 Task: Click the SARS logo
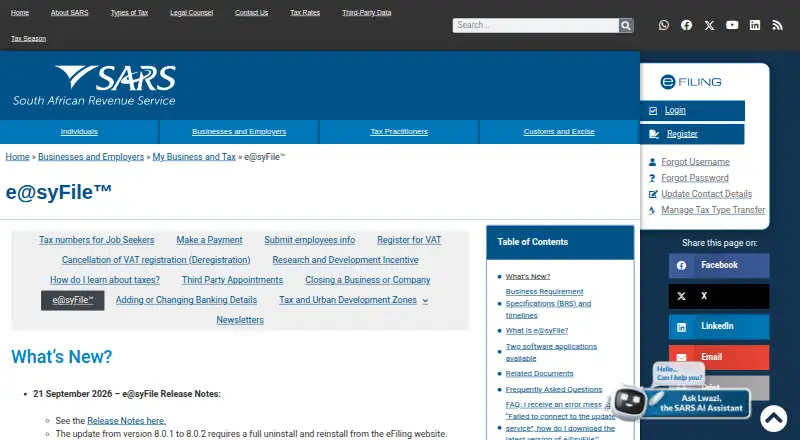tap(94, 85)
